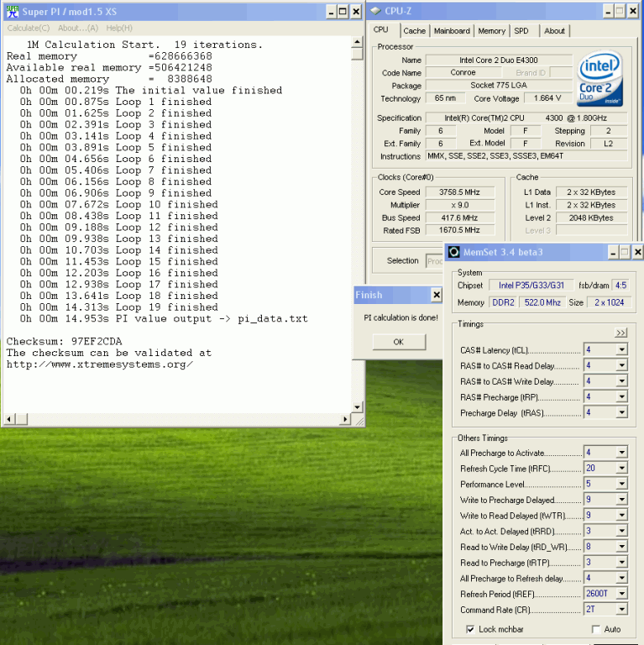Image resolution: width=644 pixels, height=645 pixels.
Task: Click the MemSet timings expand >> button
Action: (x=620, y=333)
